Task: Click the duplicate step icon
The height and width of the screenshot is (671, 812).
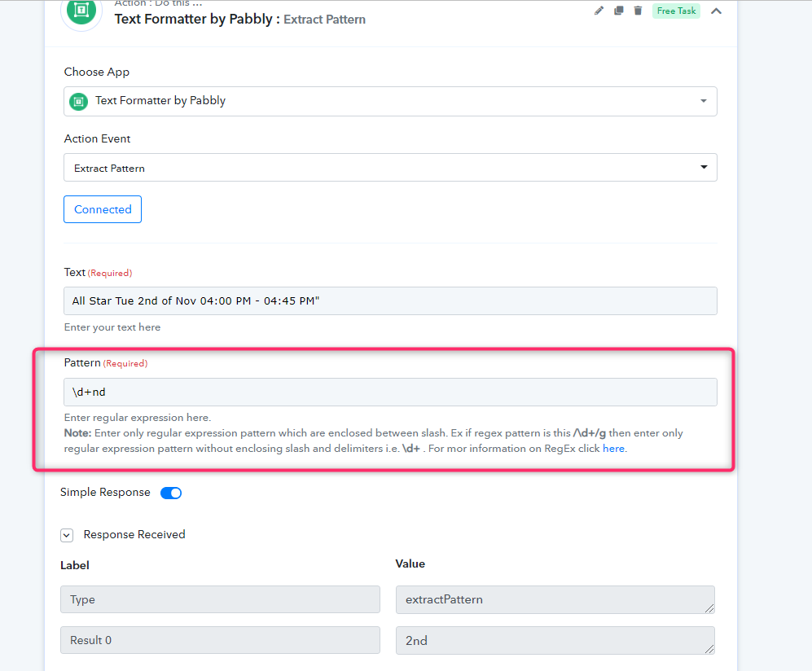Action: pyautogui.click(x=618, y=11)
